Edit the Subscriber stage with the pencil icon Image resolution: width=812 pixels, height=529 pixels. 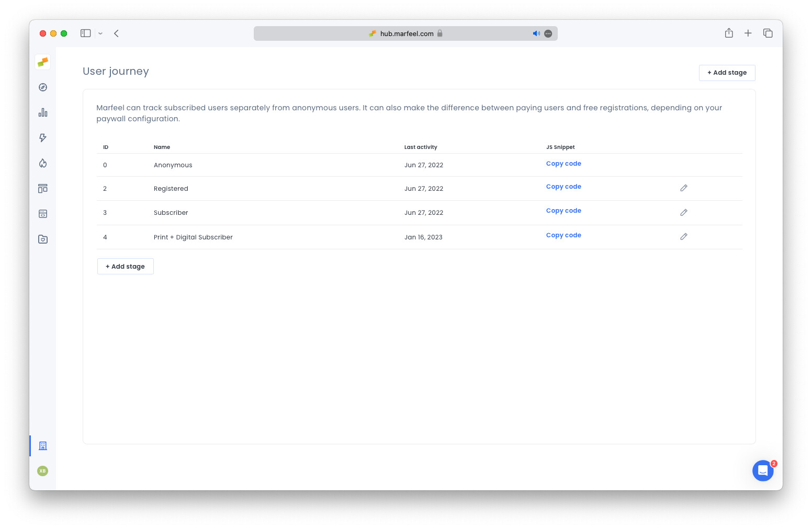(x=684, y=212)
